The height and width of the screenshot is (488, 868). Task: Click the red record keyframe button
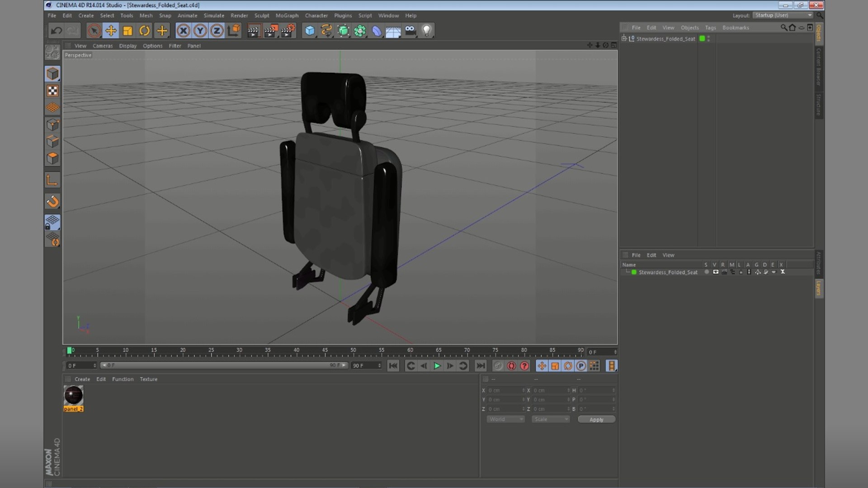point(511,366)
